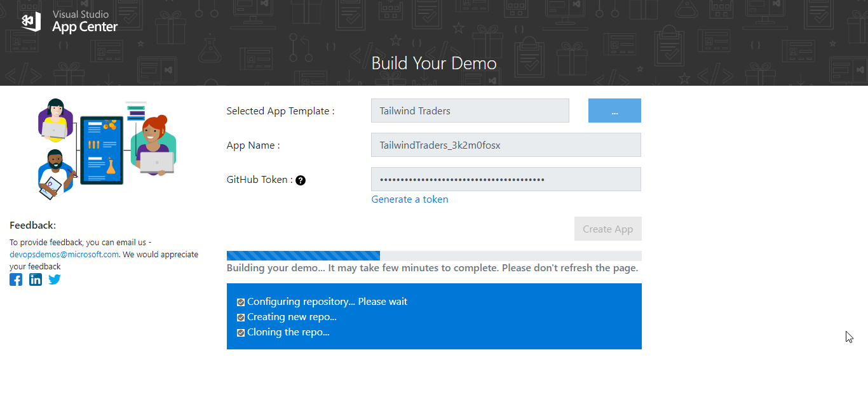Click the Creating new repo checkmark icon
Image resolution: width=868 pixels, height=397 pixels.
(241, 317)
